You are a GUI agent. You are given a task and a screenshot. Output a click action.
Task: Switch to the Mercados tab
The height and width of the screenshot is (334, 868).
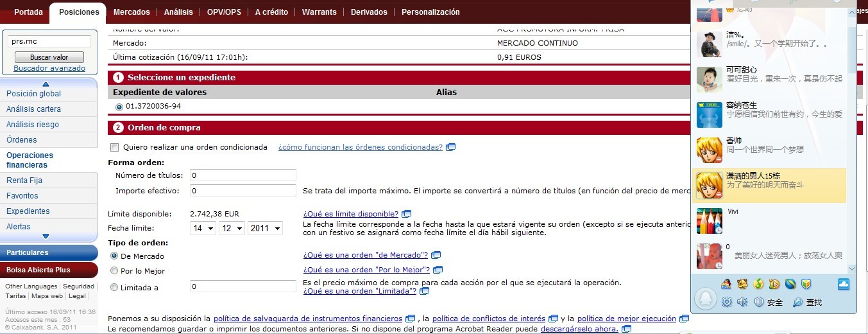point(132,12)
